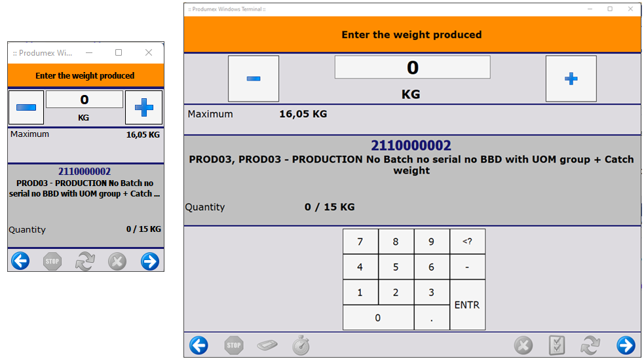Click the blue forward arrow in the large window
This screenshot has width=644, height=359.
626,345
